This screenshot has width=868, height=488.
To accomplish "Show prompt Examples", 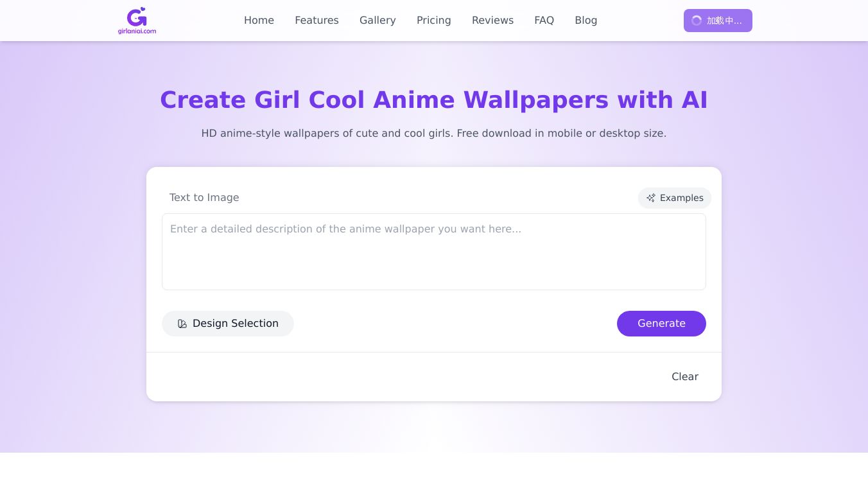I will coord(675,198).
